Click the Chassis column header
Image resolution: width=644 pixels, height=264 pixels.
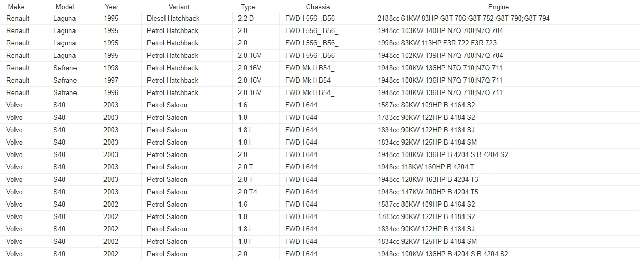318,7
